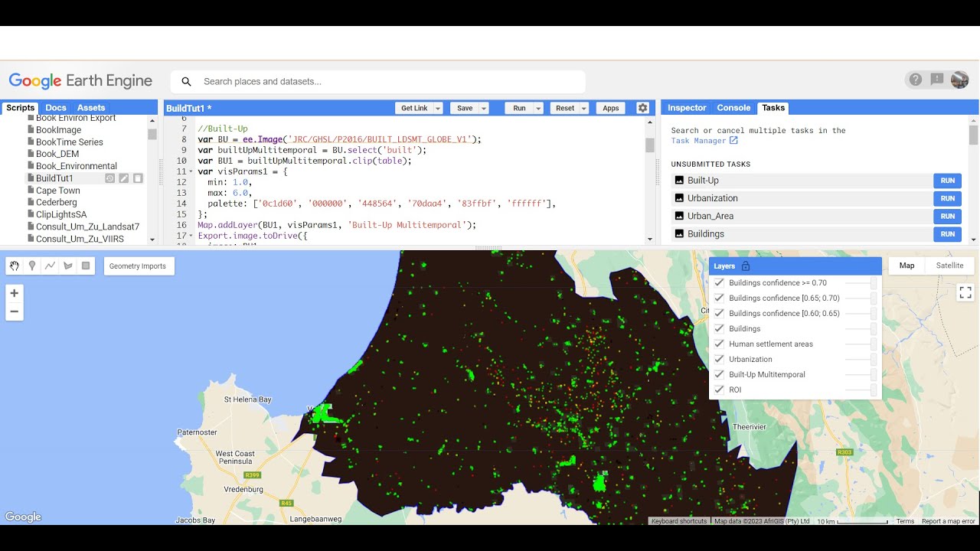
Task: Collapse code fold at line 17
Action: pos(191,236)
